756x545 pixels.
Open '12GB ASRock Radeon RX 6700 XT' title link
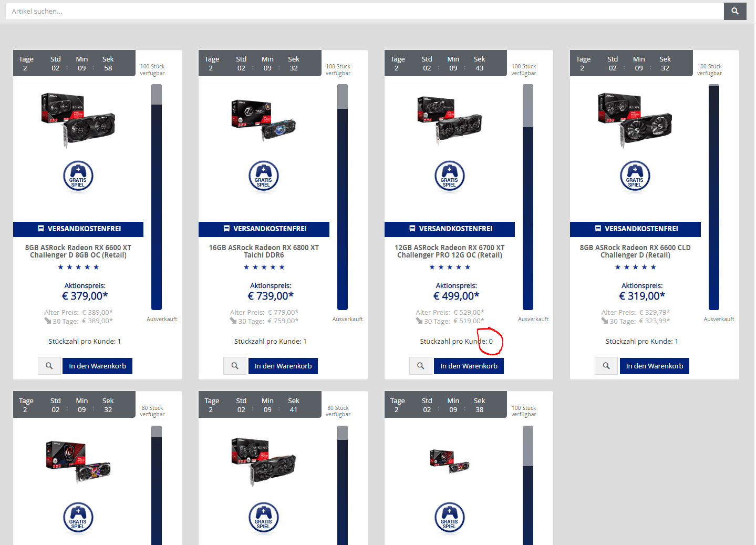click(x=450, y=251)
